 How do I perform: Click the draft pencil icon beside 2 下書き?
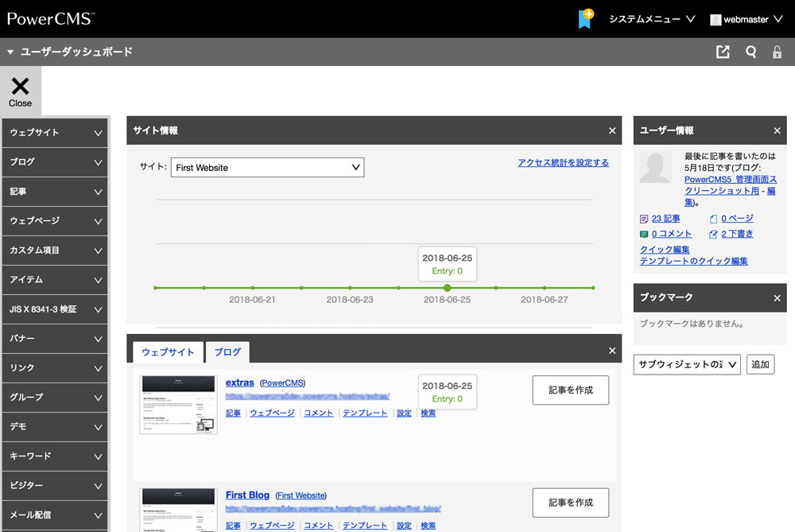[715, 233]
